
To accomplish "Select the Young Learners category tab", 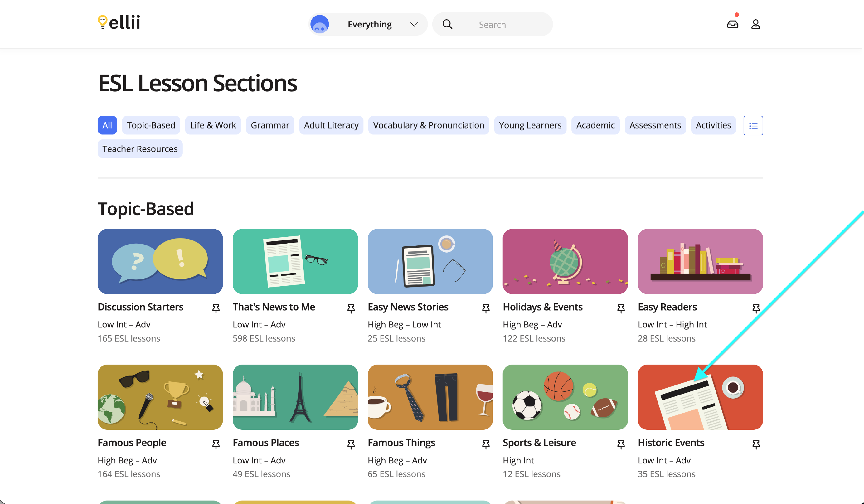I will [530, 125].
